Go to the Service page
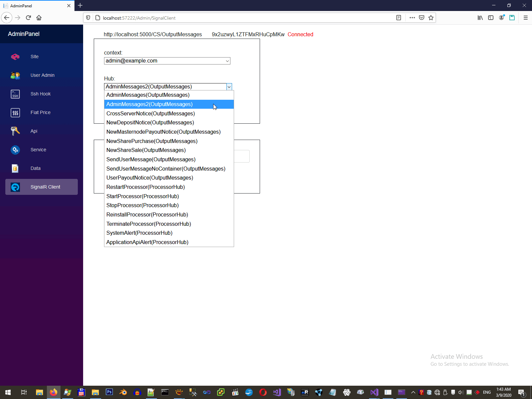This screenshot has height=399, width=532. tap(38, 150)
